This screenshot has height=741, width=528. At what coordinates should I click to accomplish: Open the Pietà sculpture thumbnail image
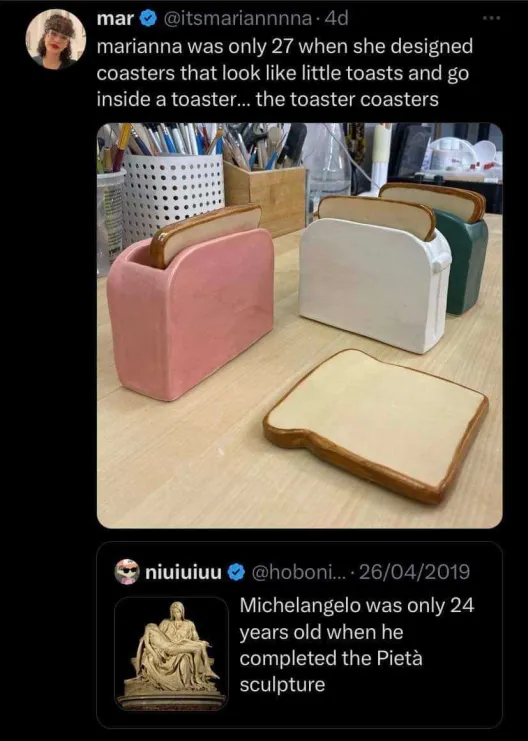(172, 655)
